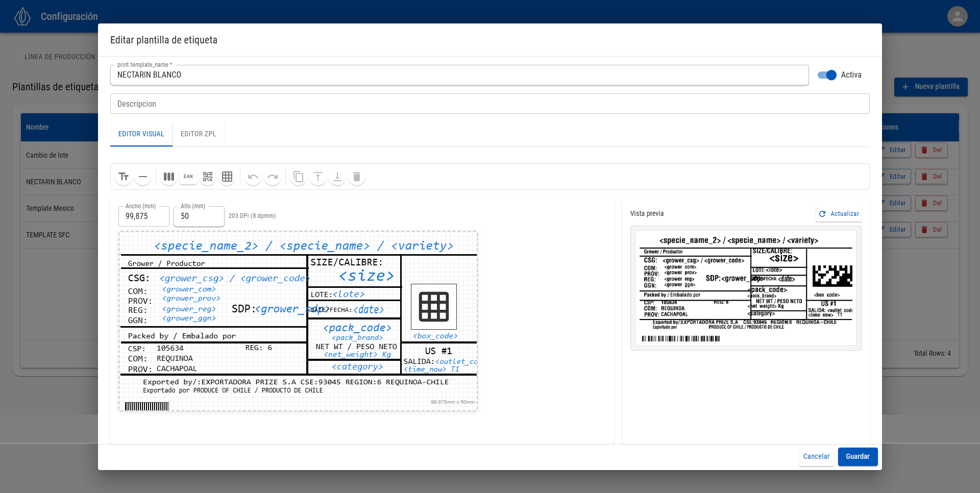Select the <size> field on canvas
The image size is (980, 493).
pyautogui.click(x=366, y=276)
